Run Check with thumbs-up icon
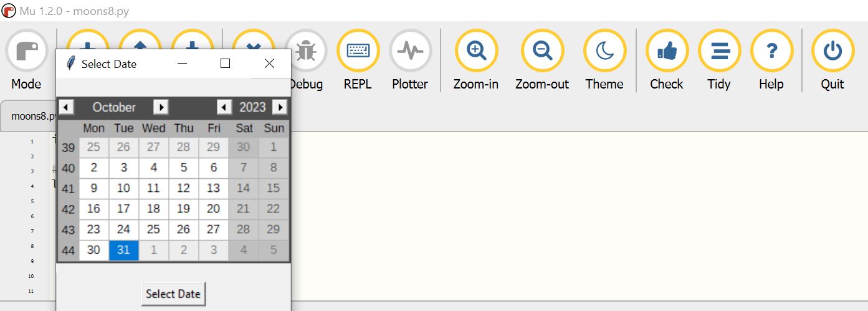This screenshot has height=311, width=868. coord(667,51)
